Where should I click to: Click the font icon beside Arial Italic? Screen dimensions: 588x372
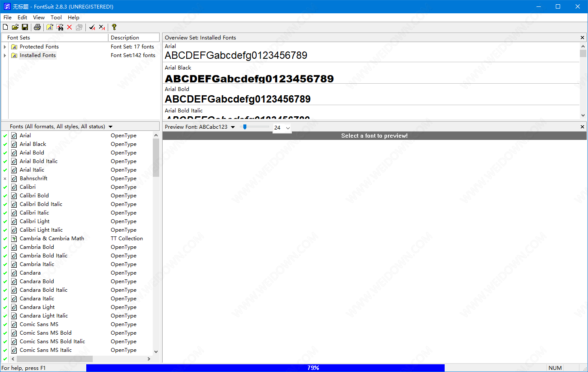[14, 170]
